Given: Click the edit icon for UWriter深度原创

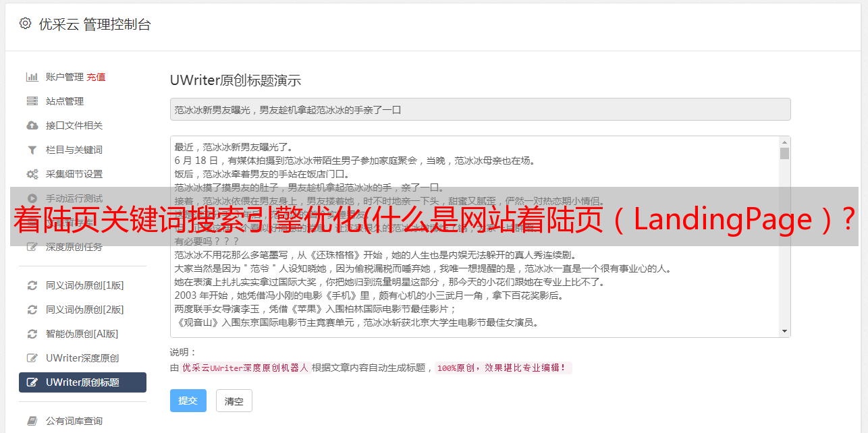Looking at the screenshot, I should pyautogui.click(x=32, y=358).
